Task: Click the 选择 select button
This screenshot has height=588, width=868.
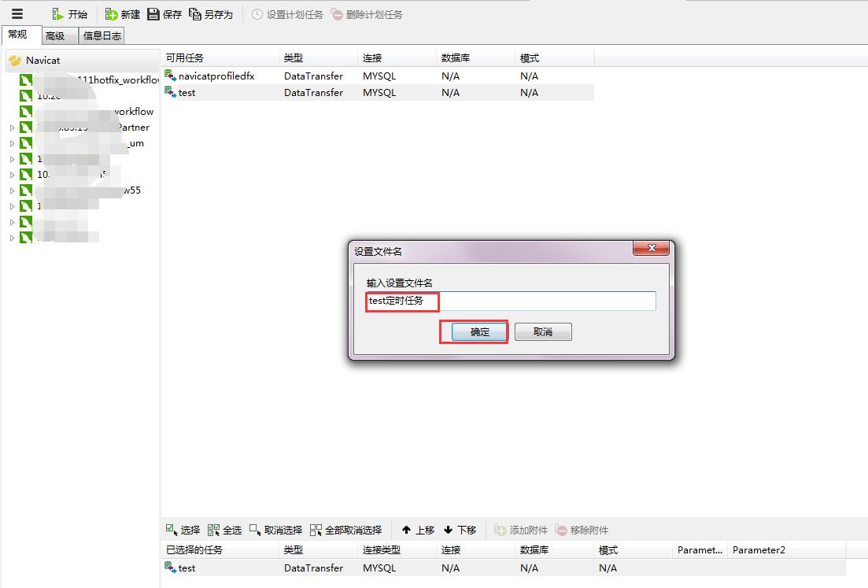Action: (x=183, y=530)
